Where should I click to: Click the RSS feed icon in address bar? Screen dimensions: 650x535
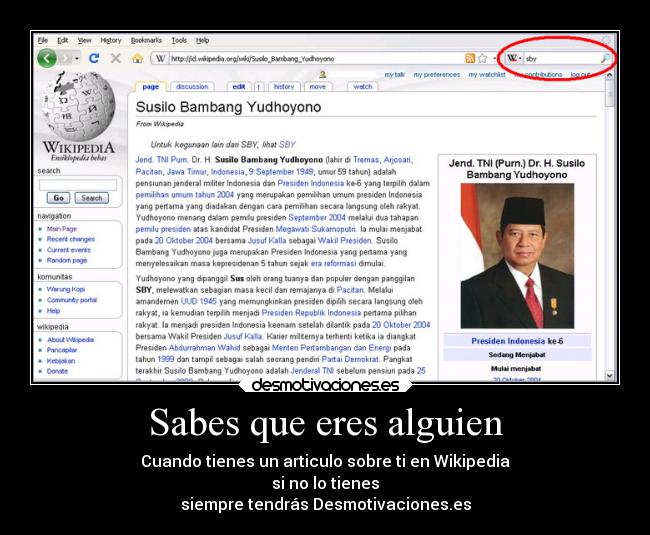pos(470,58)
